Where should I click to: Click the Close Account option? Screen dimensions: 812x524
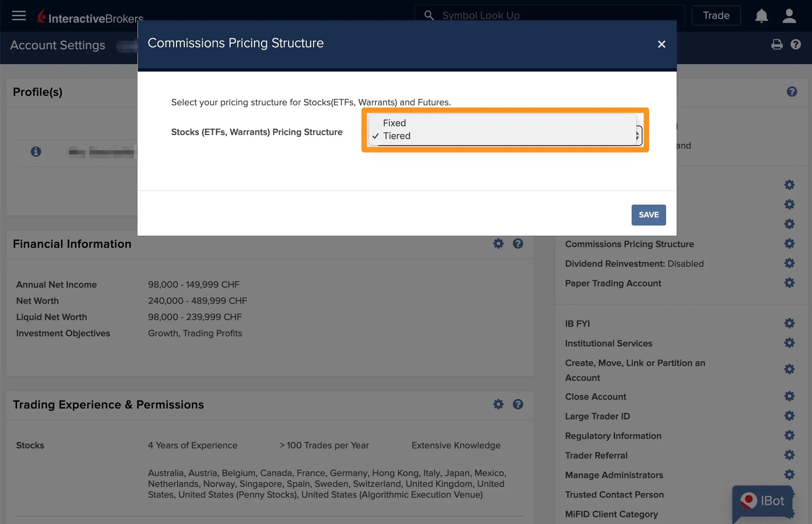[x=595, y=397]
